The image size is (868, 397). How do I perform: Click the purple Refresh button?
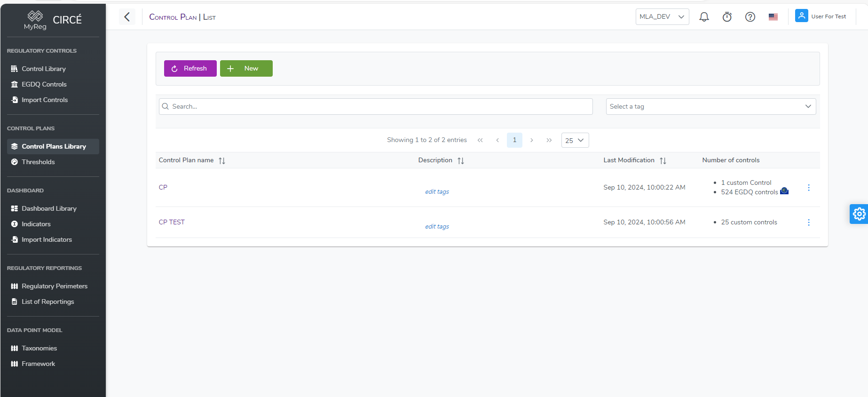pos(190,69)
